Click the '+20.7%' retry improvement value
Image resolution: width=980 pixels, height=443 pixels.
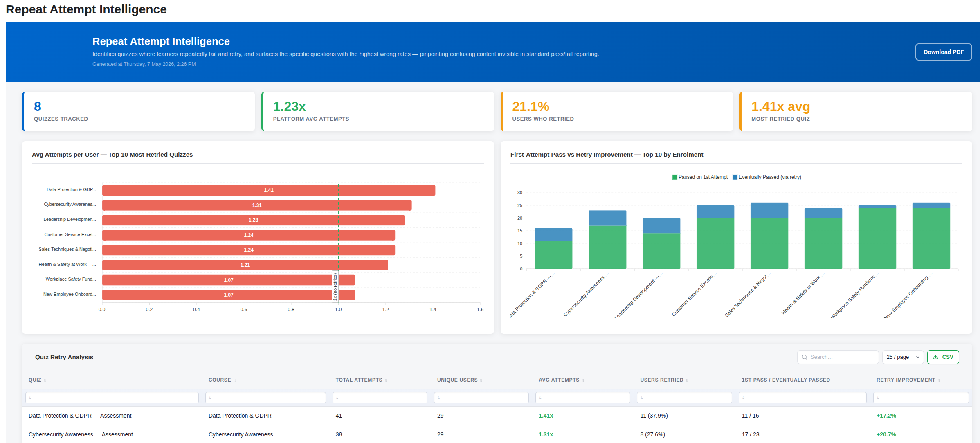coord(886,434)
